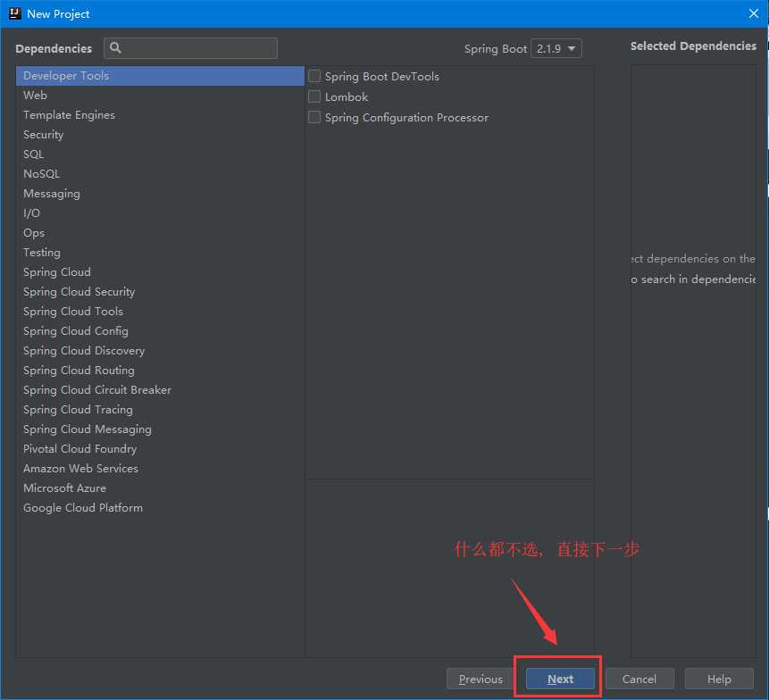Pick Spring Cloud Circuit Breaker category
This screenshot has height=700, width=769.
(x=161, y=389)
